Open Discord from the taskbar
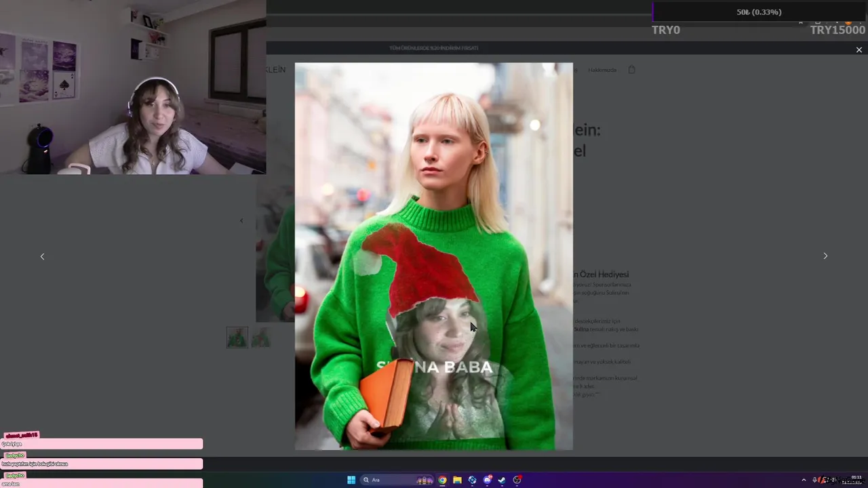 click(x=487, y=480)
